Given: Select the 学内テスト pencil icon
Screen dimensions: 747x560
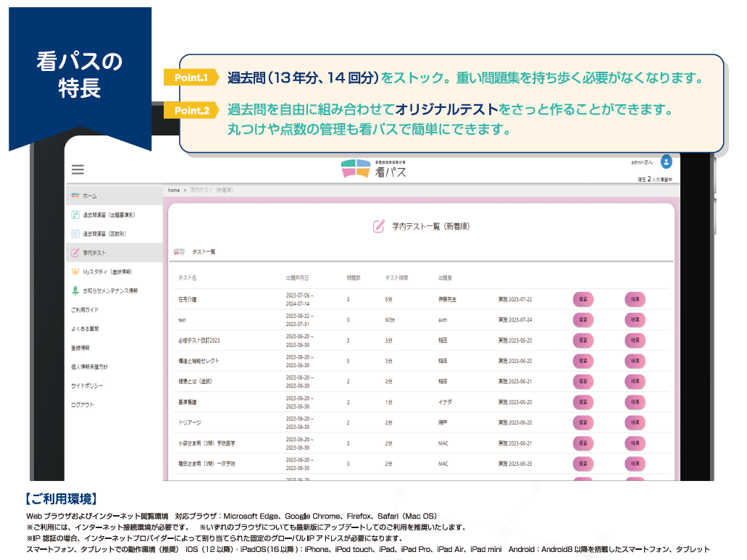Looking at the screenshot, I should click(75, 253).
